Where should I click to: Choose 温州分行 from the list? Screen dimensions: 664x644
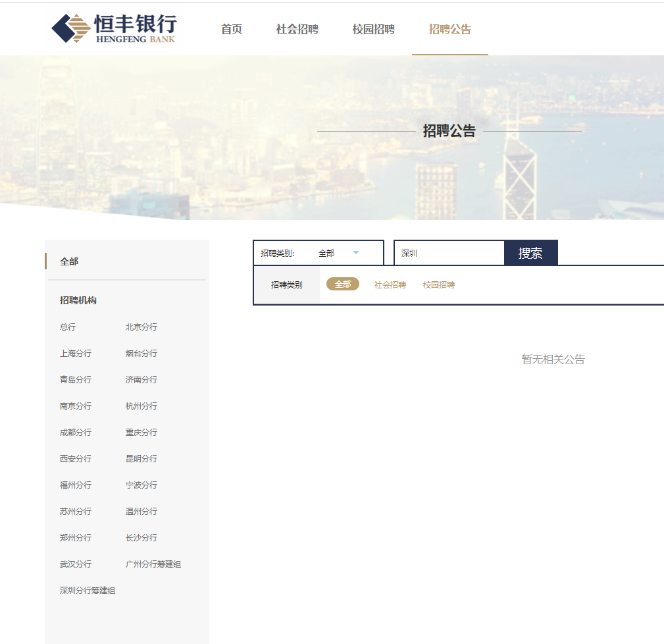141,512
